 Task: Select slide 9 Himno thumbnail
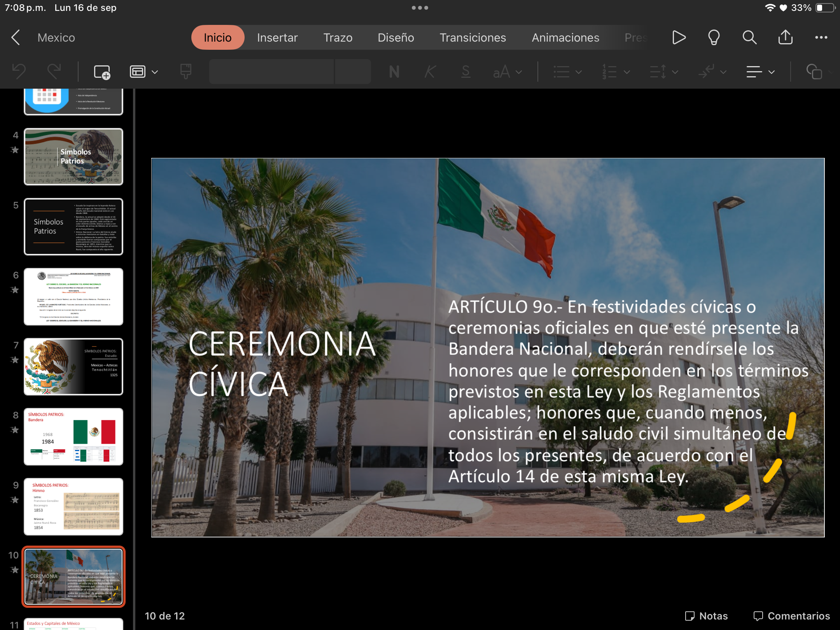[73, 507]
